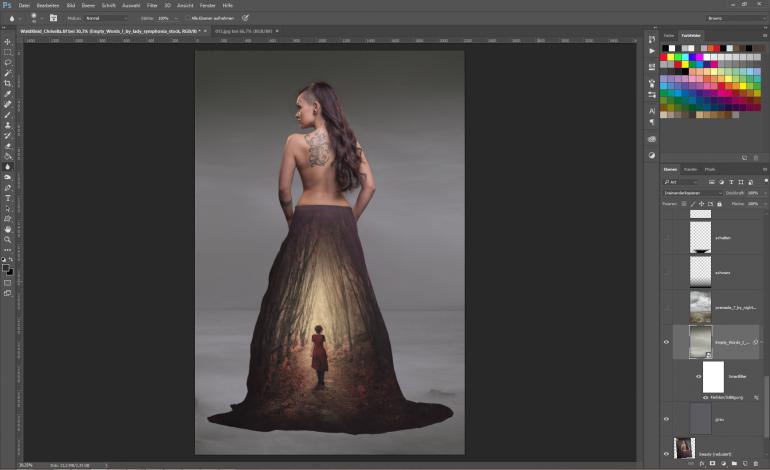The image size is (770, 470).
Task: Switch to the Farbe tab
Action: tap(669, 35)
